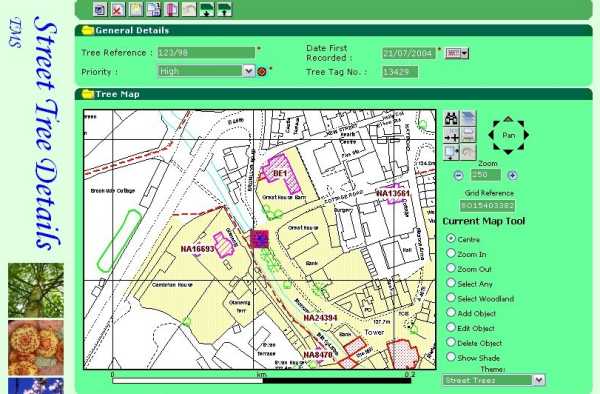Select the Select Woodland radio option
600x394 pixels.
(x=451, y=298)
